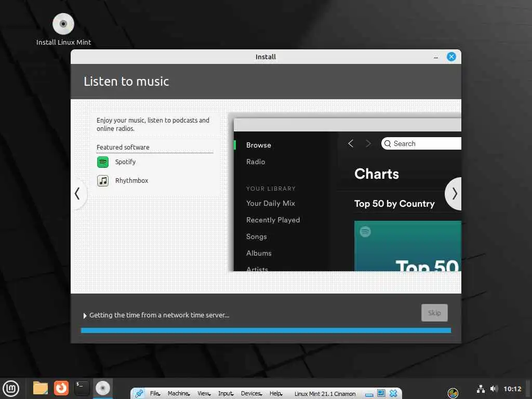The height and width of the screenshot is (399, 532).
Task: Click the installation progress bar
Action: click(266, 330)
